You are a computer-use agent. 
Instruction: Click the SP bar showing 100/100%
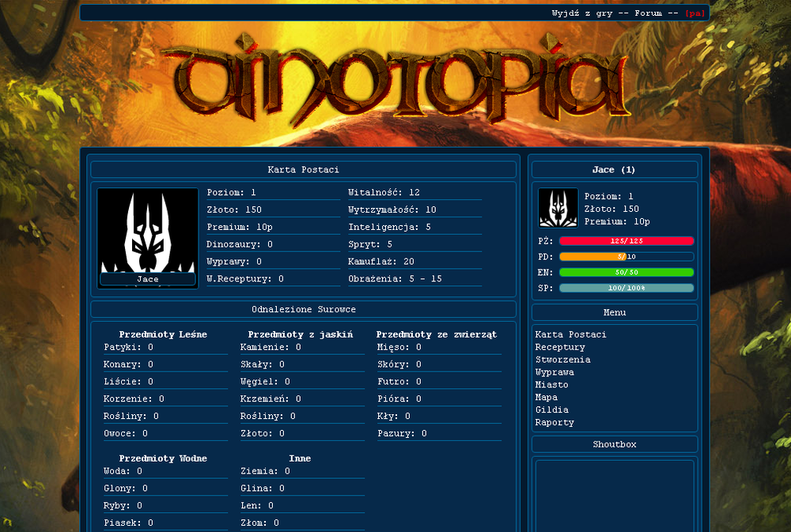click(626, 288)
